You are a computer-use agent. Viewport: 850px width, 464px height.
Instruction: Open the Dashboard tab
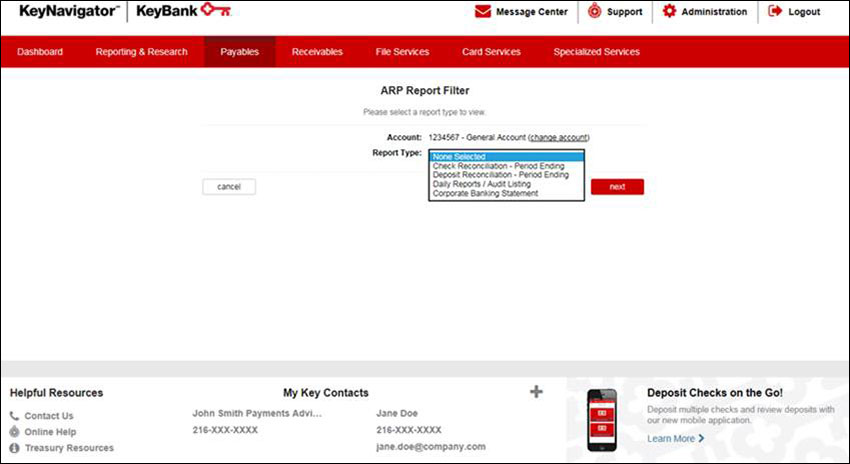pyautogui.click(x=40, y=52)
